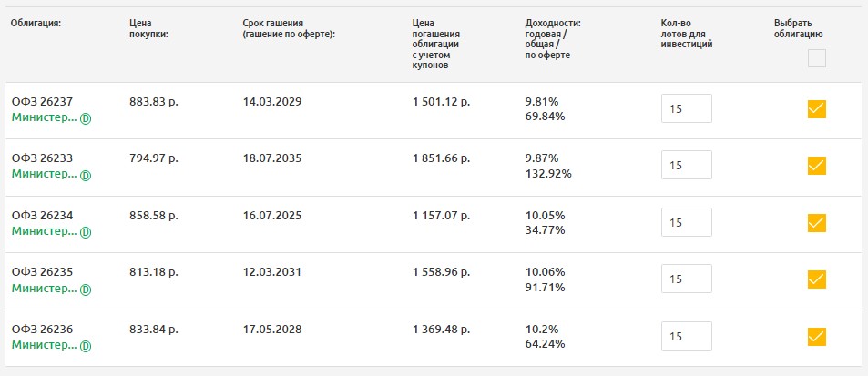Open the Министер... link under ОФЗ 26236
Viewport: 868px width, 376px height.
click(44, 345)
